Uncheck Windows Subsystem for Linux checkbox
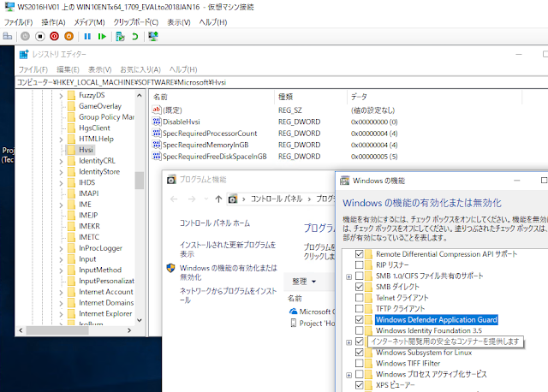548x392 pixels. pyautogui.click(x=359, y=352)
